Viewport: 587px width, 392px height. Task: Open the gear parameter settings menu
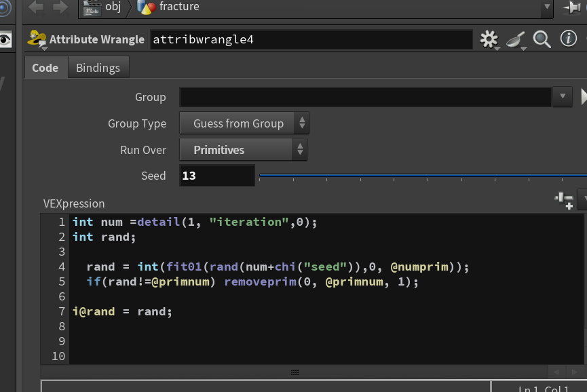(x=489, y=39)
